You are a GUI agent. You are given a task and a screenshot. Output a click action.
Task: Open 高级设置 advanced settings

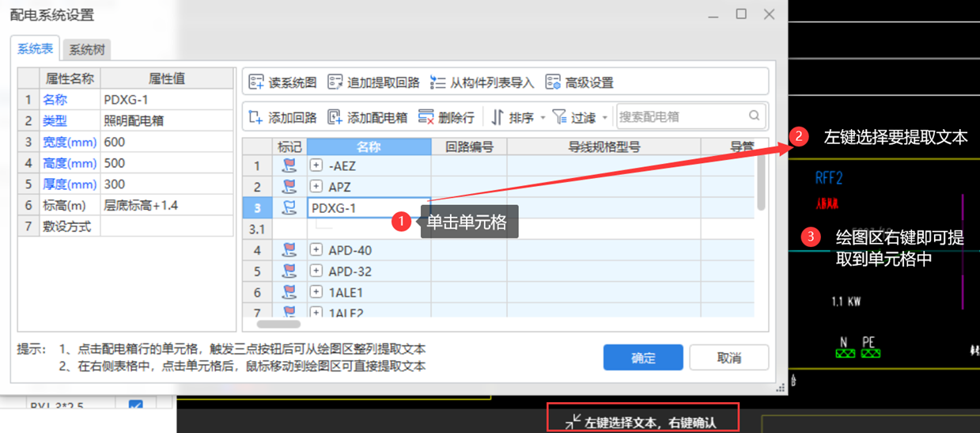(x=553, y=82)
